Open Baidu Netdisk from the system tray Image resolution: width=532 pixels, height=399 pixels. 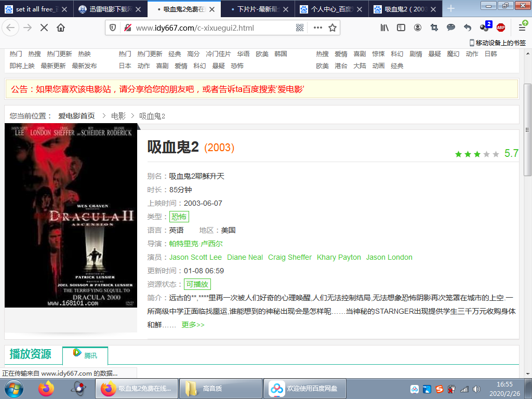(304, 388)
